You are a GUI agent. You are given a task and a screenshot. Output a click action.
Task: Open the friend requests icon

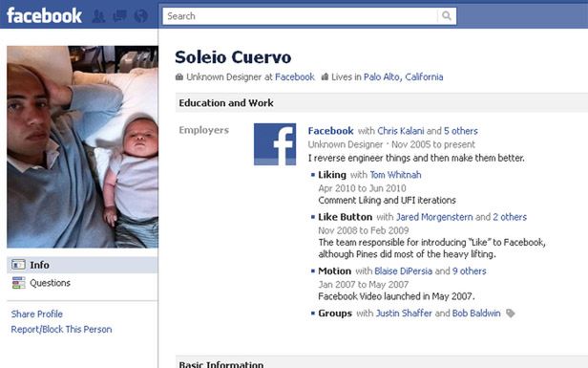tap(98, 15)
